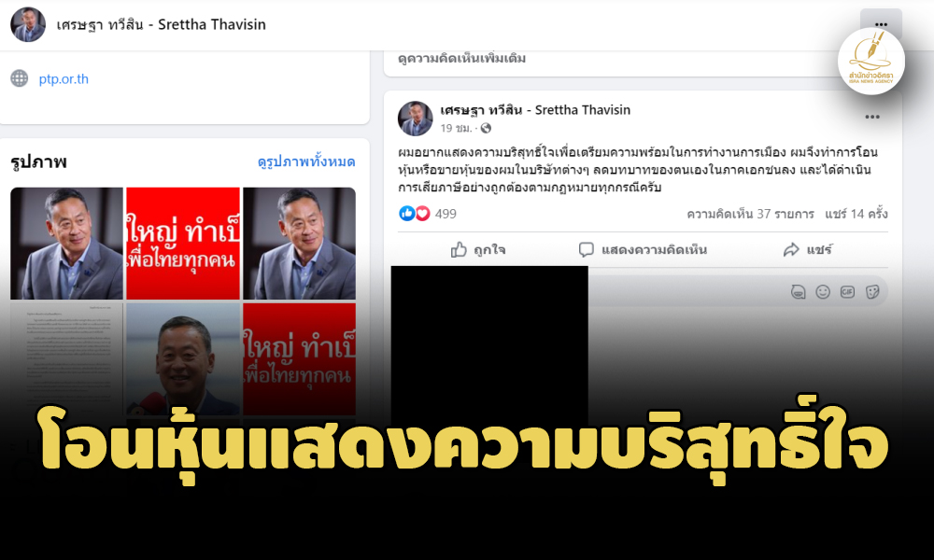Viewport: 934px width, 560px height.
Task: Open the ความคิดเห็น 37 รายการ comments count
Action: pyautogui.click(x=750, y=214)
